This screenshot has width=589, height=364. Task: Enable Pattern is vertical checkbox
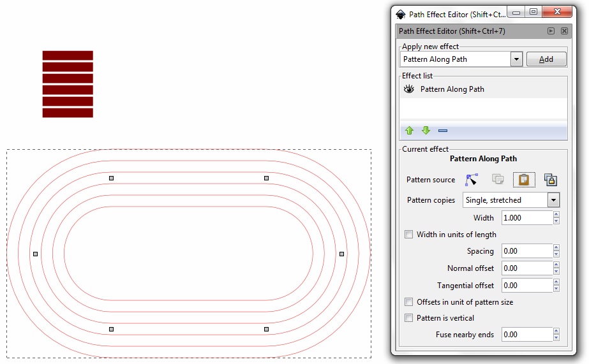coord(408,318)
